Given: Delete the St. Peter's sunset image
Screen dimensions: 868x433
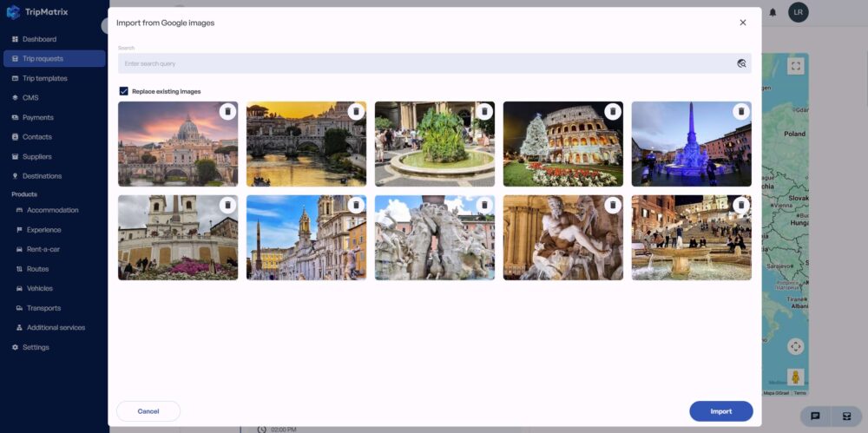Looking at the screenshot, I should [x=227, y=111].
